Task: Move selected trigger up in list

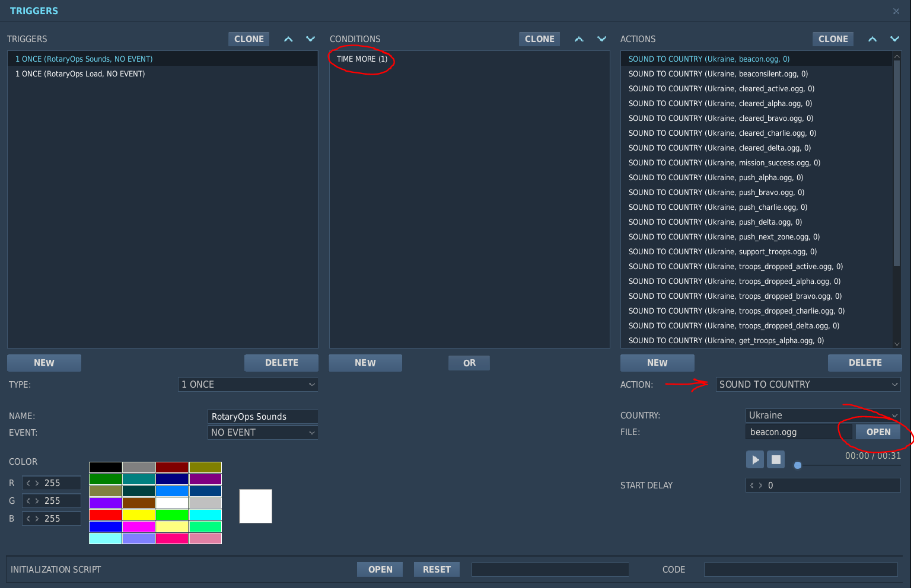Action: [288, 39]
